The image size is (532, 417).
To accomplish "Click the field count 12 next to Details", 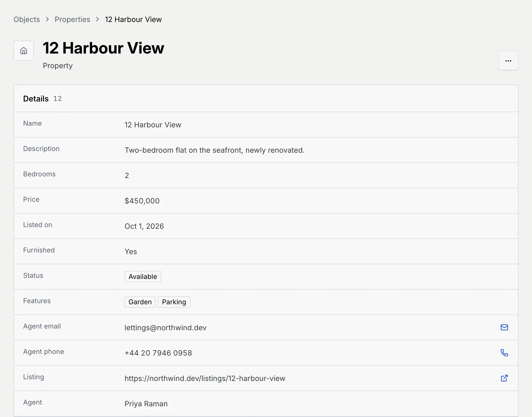I will tap(57, 99).
